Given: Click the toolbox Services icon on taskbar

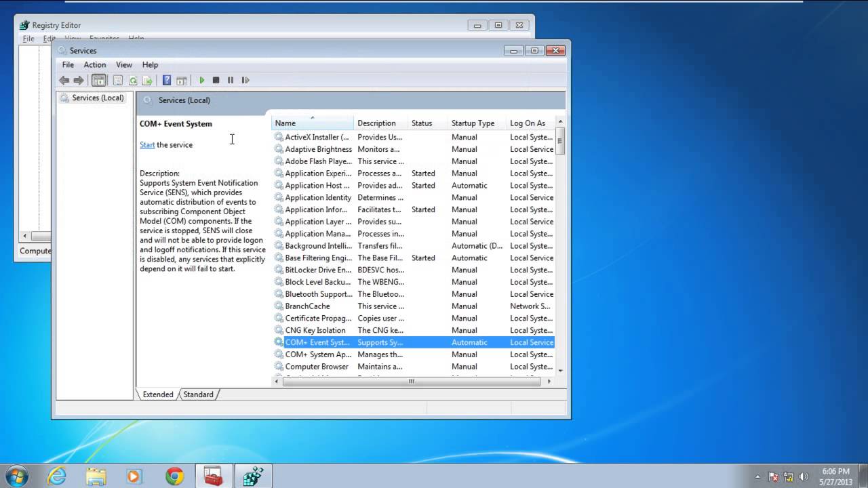Looking at the screenshot, I should pyautogui.click(x=214, y=476).
